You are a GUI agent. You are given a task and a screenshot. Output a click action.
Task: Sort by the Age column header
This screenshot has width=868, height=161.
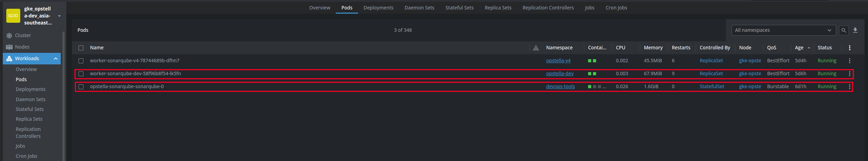tap(799, 48)
